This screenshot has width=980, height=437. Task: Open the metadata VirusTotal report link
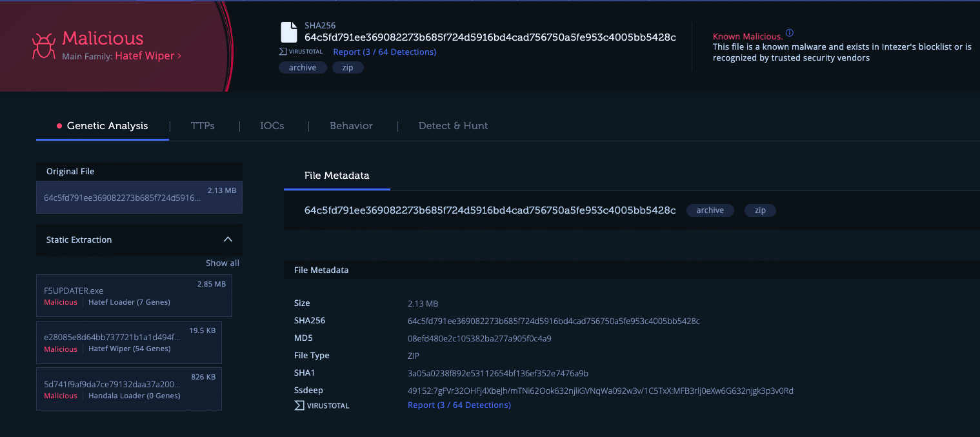coord(459,405)
